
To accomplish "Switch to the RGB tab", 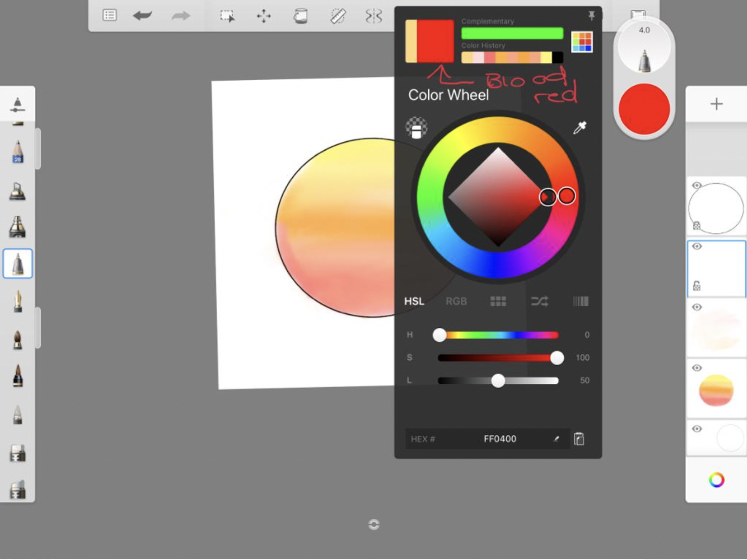I will pos(456,301).
